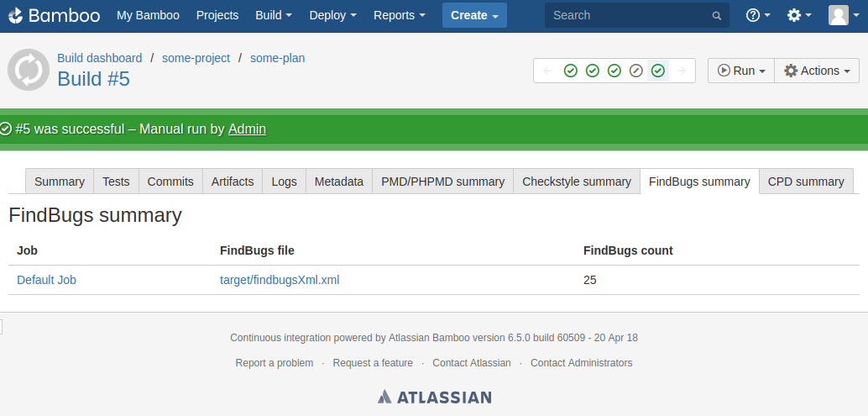Screen dimensions: 868x416
Task: Click the FindBugs count column header
Action: tap(628, 250)
